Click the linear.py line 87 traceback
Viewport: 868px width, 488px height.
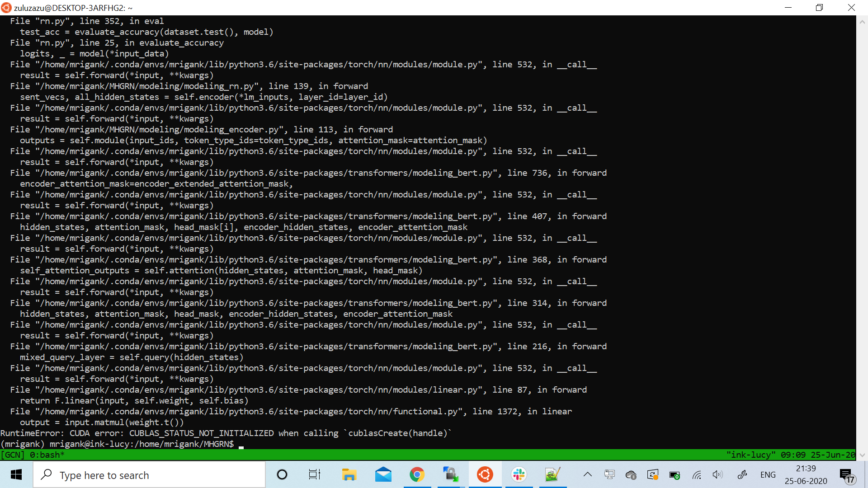[x=298, y=390]
